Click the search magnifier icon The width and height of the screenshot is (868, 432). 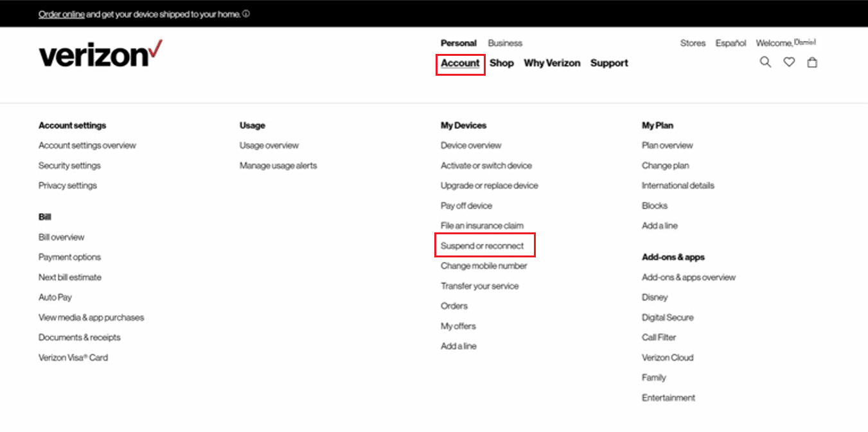pyautogui.click(x=765, y=62)
